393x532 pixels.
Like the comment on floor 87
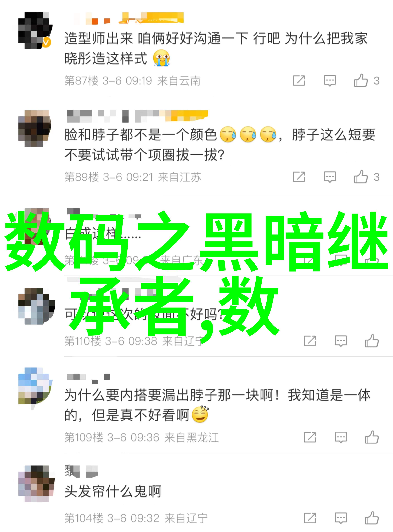[366, 80]
